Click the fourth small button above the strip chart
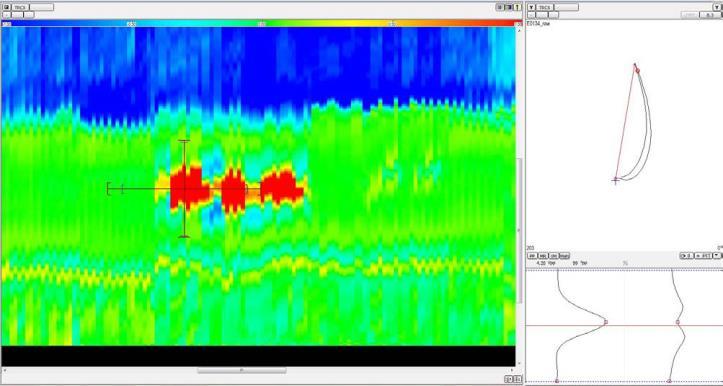This screenshot has height=386, width=723. pyautogui.click(x=564, y=256)
